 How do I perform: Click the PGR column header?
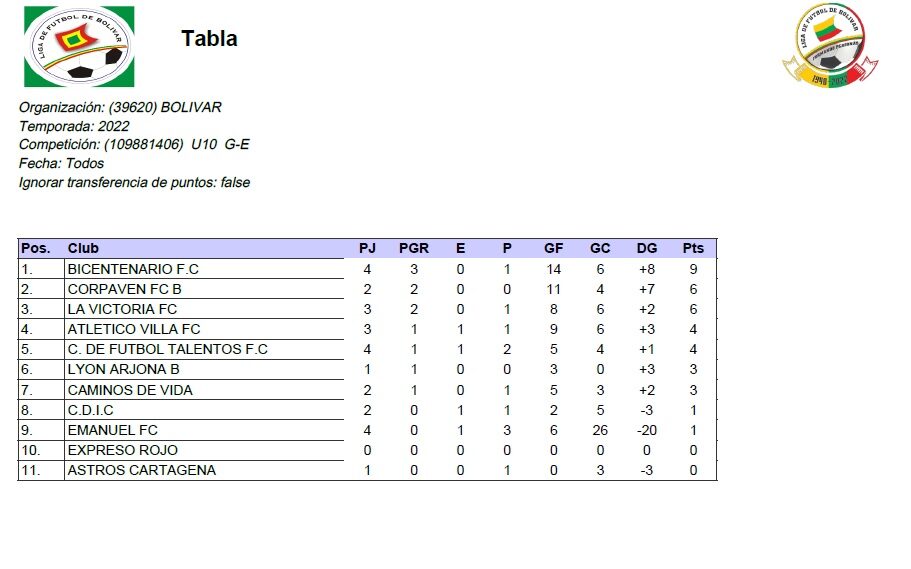click(x=414, y=248)
